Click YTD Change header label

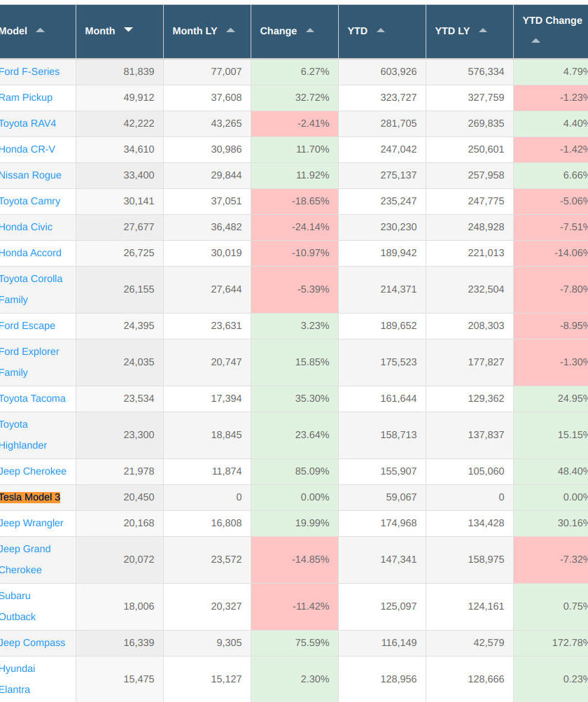click(552, 20)
